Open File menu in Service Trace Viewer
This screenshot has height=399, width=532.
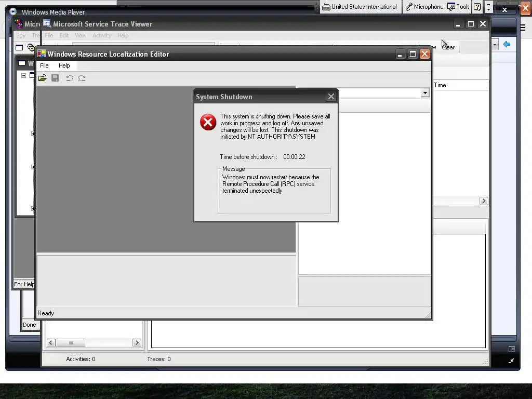pos(49,35)
